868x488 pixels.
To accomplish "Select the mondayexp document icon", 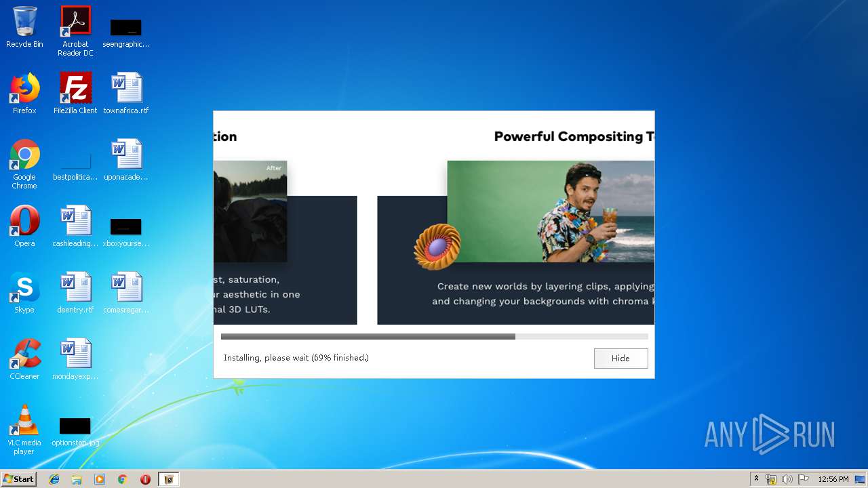I will point(75,359).
